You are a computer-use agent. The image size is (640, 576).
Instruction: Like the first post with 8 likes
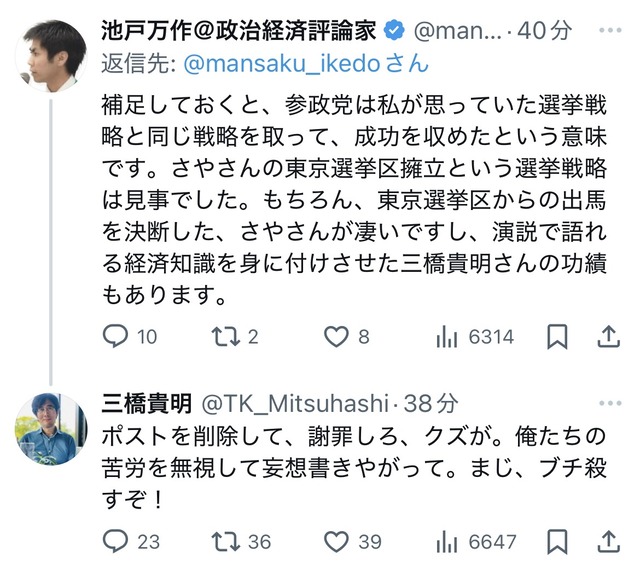click(x=338, y=337)
